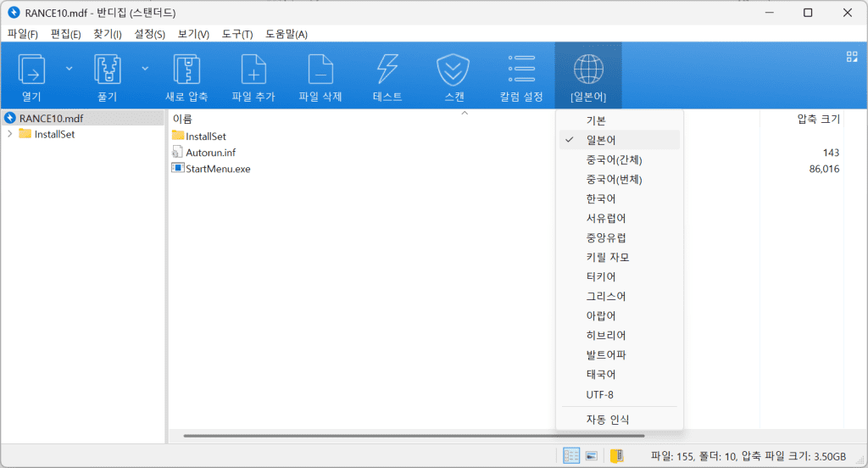Screen dimensions: 868x468
Task: Click the StartMenu.exe file icon
Action: (x=178, y=168)
